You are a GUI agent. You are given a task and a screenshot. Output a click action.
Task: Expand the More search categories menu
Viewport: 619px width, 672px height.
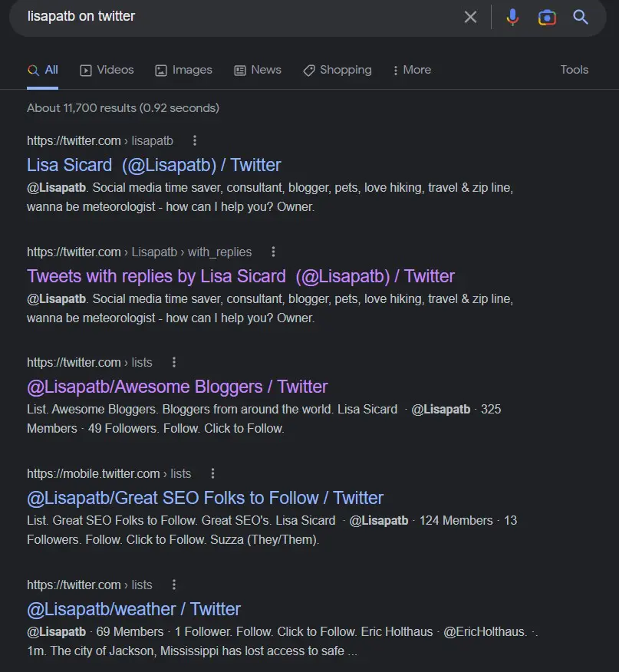pyautogui.click(x=412, y=70)
